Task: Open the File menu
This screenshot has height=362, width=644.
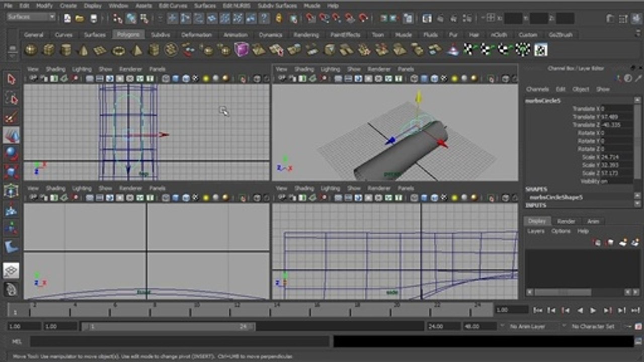Action: (x=8, y=6)
